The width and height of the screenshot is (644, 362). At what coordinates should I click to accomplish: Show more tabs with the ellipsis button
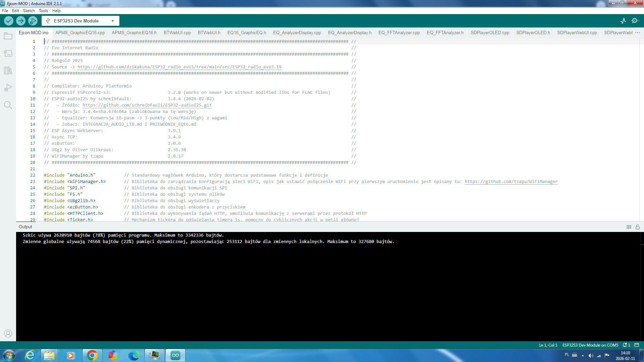coord(638,33)
